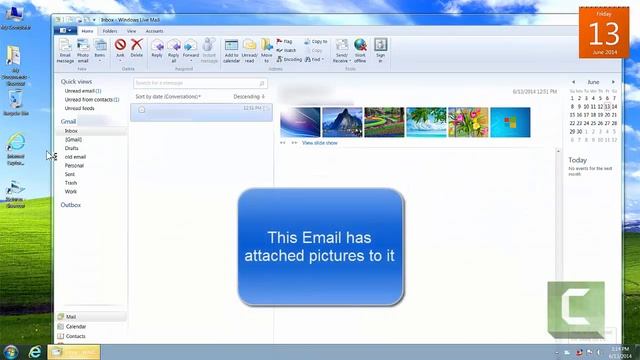
Task: Open the Work folder
Action: pos(71,191)
